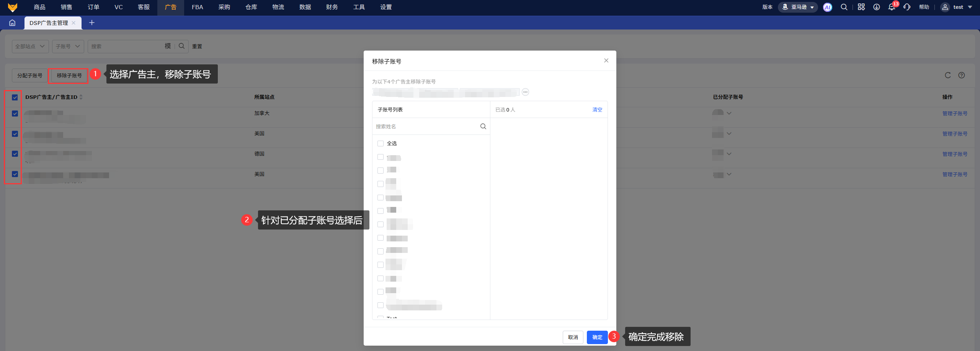
Task: Focus the 搜索 input in filter bar
Action: [126, 46]
